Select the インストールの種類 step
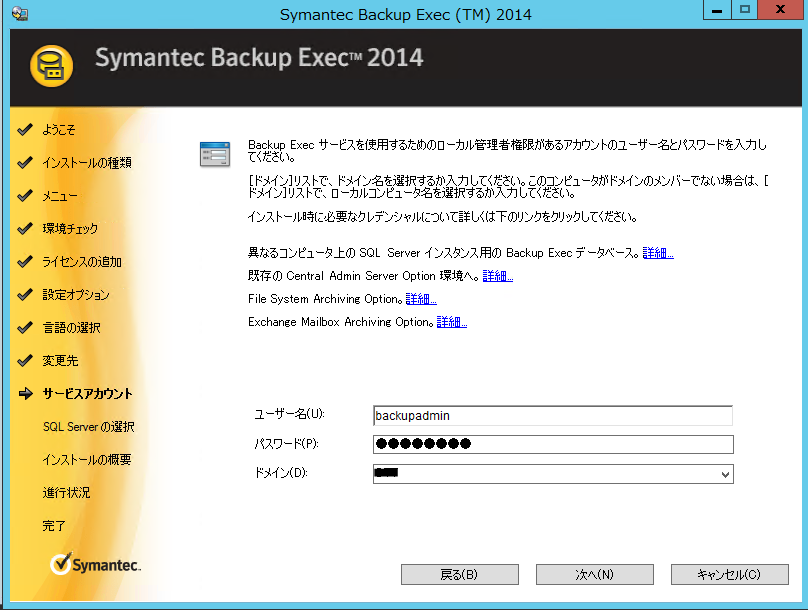 (87, 163)
